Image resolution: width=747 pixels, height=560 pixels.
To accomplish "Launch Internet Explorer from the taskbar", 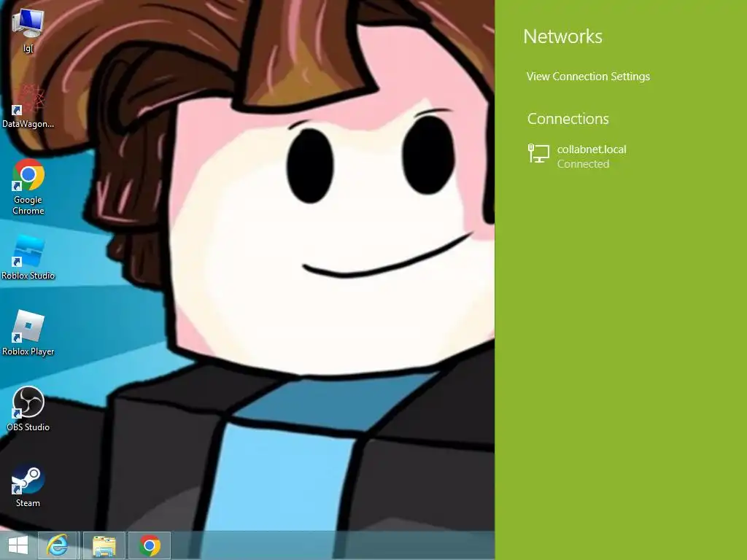I will pyautogui.click(x=57, y=545).
